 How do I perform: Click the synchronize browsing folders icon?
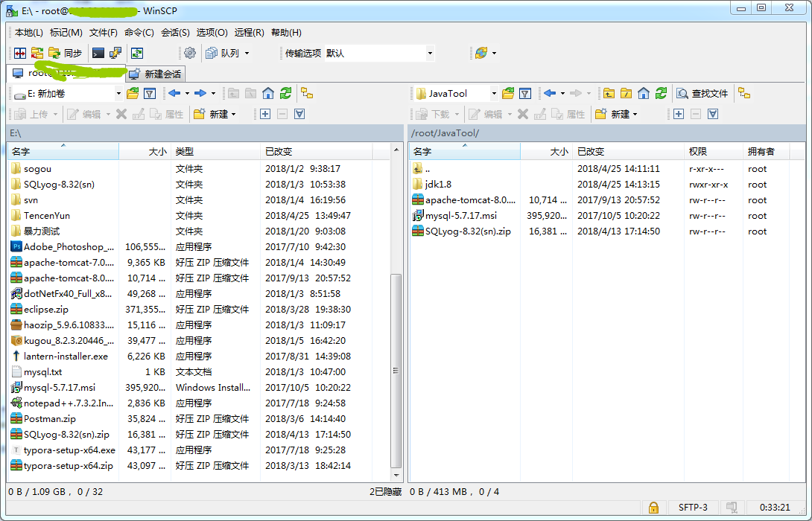tap(37, 53)
